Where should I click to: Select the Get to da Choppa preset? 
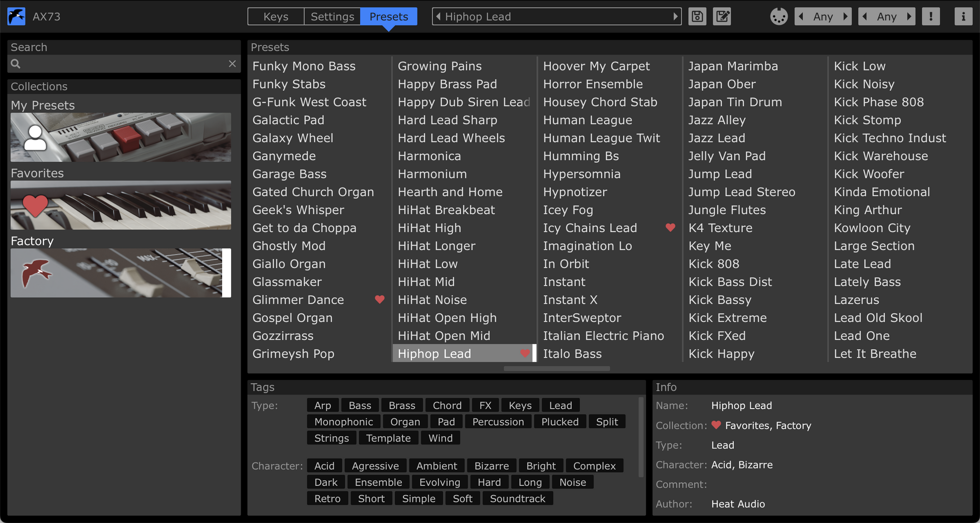(305, 228)
